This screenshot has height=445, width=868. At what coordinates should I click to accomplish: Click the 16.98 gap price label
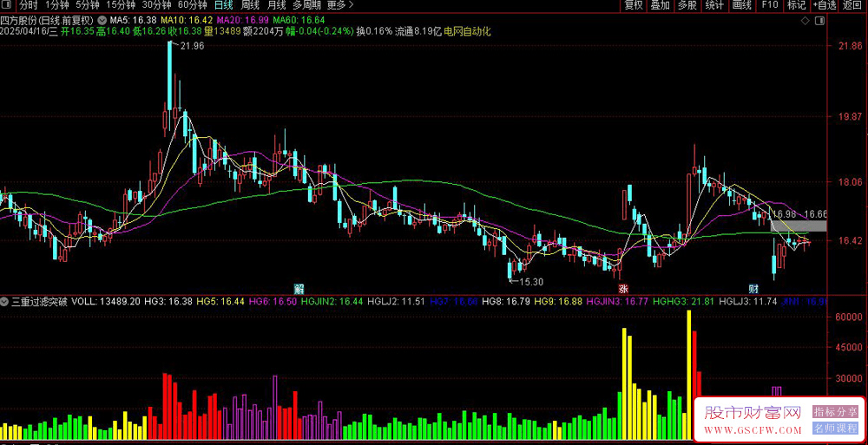point(785,214)
